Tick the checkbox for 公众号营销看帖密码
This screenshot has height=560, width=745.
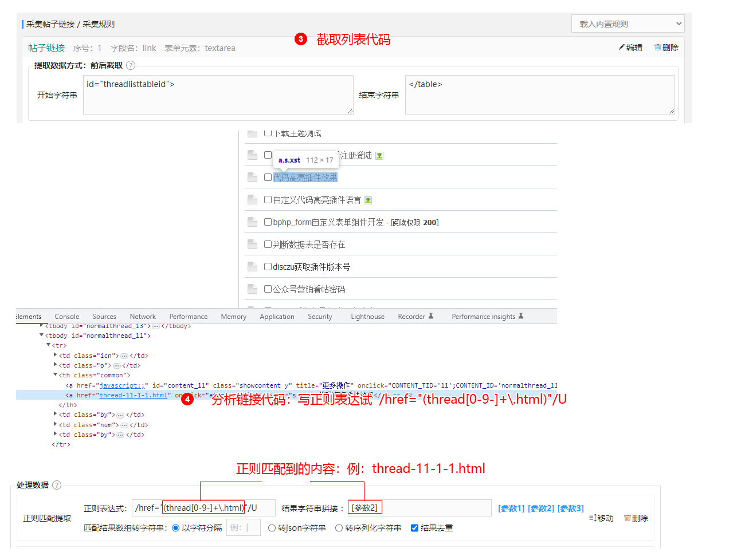pos(268,289)
